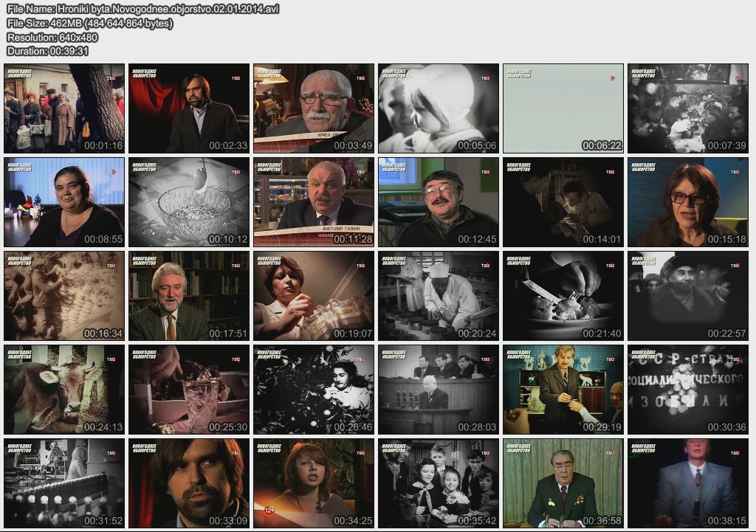756x532 pixels.
Task: Click the thumbnail timestamped 00:01:16
Action: coord(63,108)
